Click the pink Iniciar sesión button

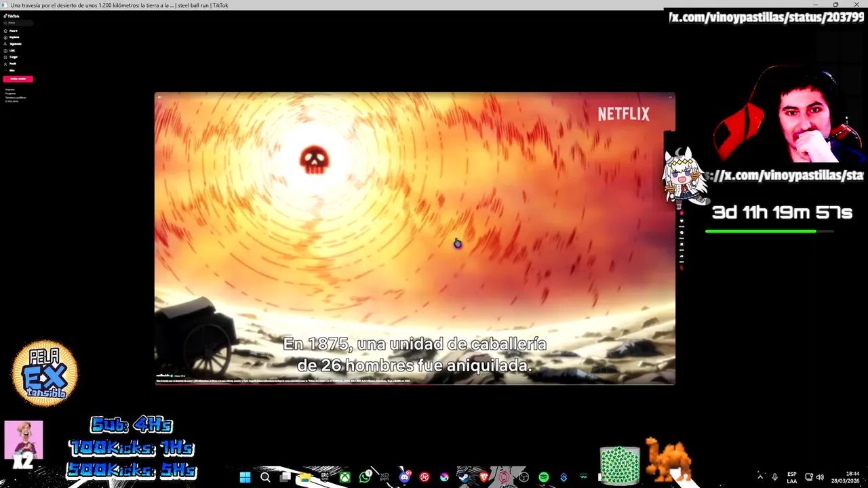[18, 79]
